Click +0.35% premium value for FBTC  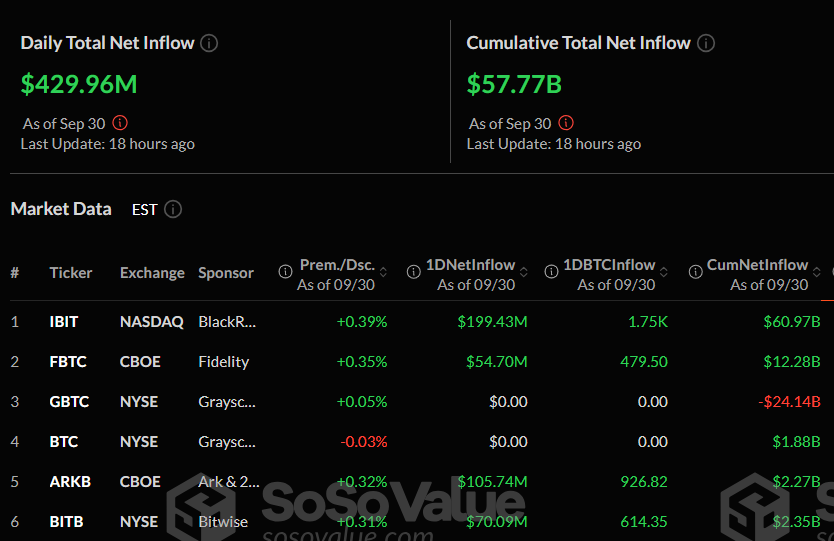point(362,362)
